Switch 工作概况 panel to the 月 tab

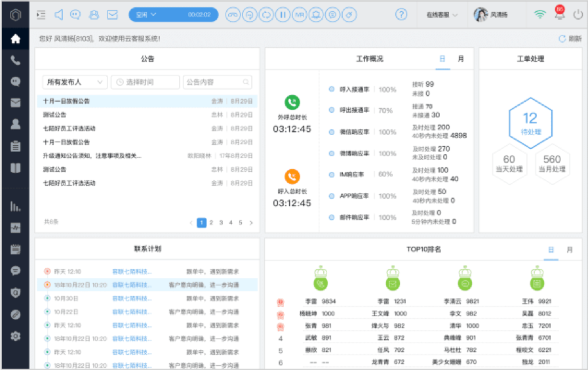(x=461, y=59)
